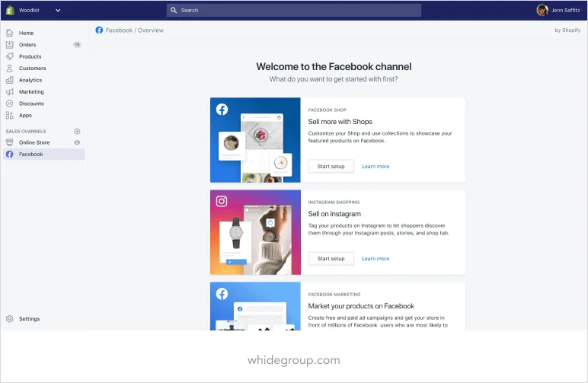Open Settings in the sidebar
Screen dimensions: 588x383
point(29,319)
